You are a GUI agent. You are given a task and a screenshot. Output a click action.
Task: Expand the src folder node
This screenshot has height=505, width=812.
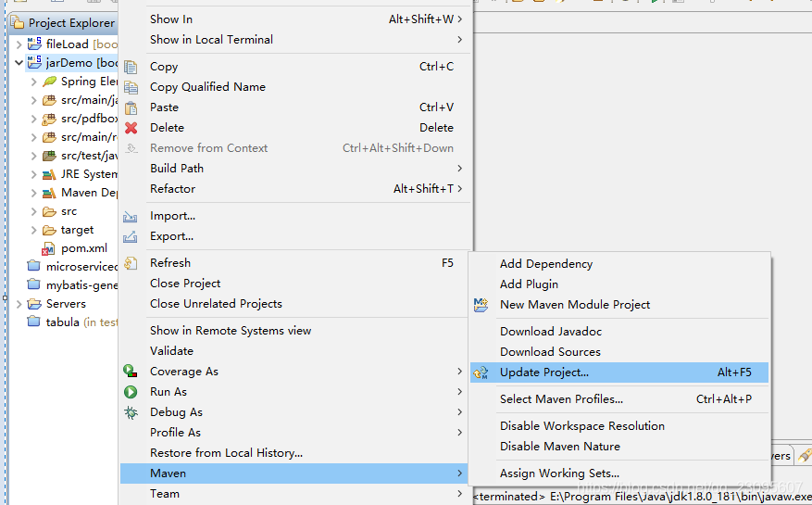(33, 211)
